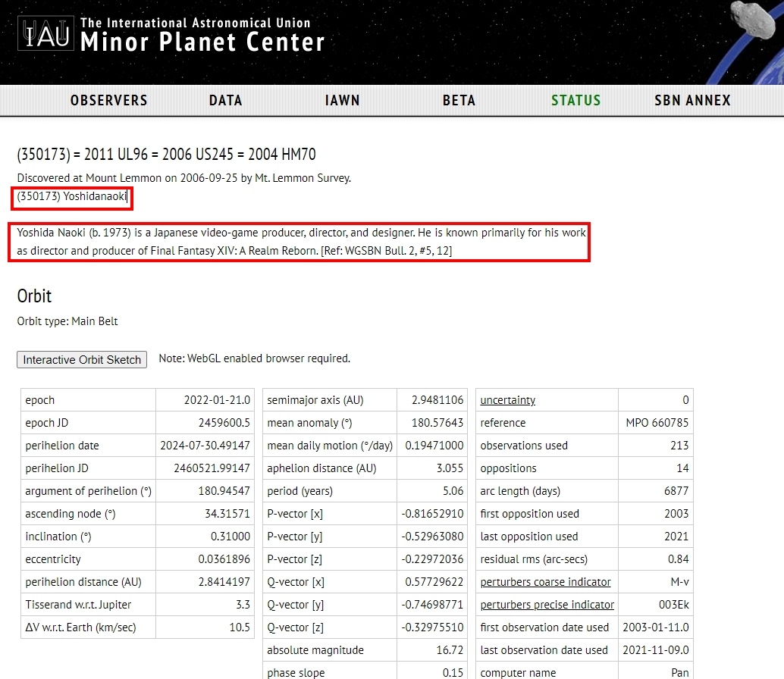Click the discovery line about Mount Lemmon
784x679 pixels.
(x=184, y=178)
